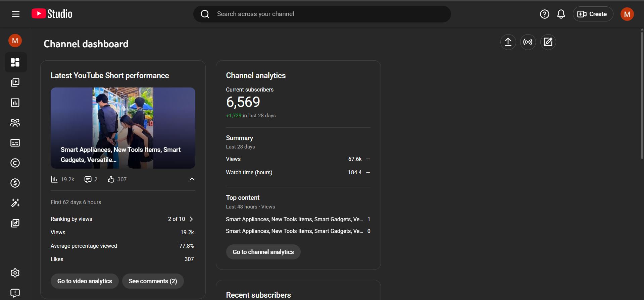Open the Community sidebar icon
This screenshot has height=300, width=644.
tap(15, 123)
